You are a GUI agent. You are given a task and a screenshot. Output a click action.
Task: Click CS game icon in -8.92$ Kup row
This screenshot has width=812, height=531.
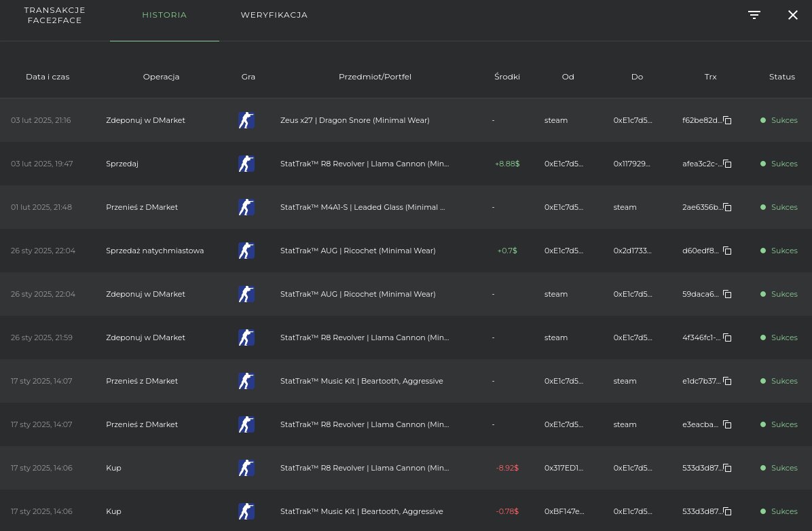246,469
